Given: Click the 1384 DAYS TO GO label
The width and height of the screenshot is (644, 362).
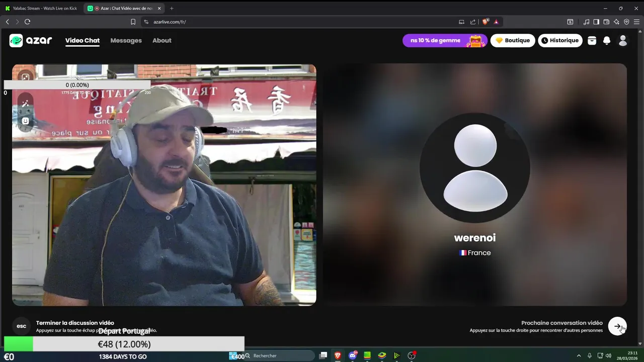Looking at the screenshot, I should [123, 356].
